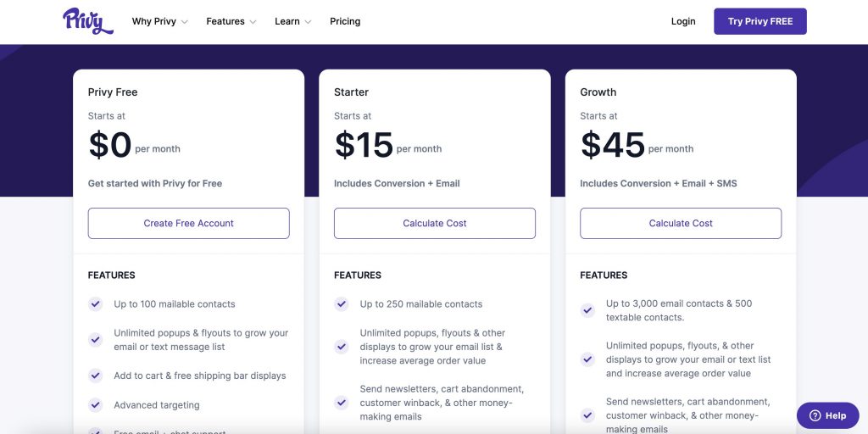Open the Features dropdown menu
868x434 pixels.
[231, 21]
